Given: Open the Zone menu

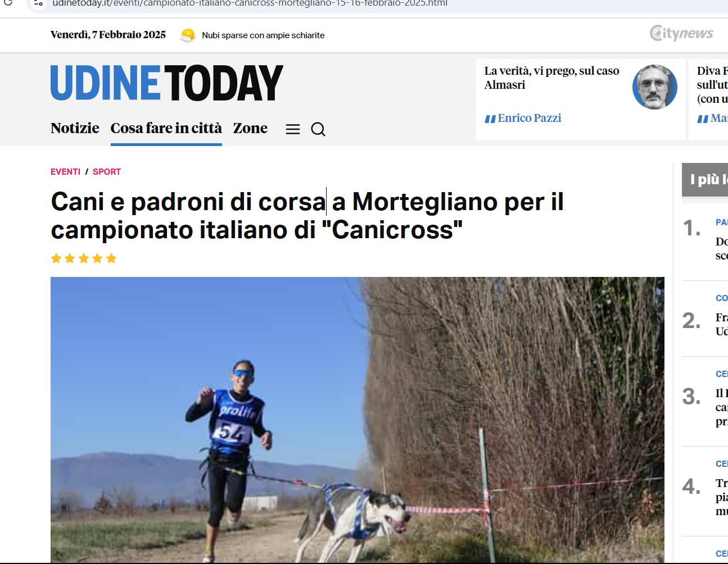Looking at the screenshot, I should (250, 128).
